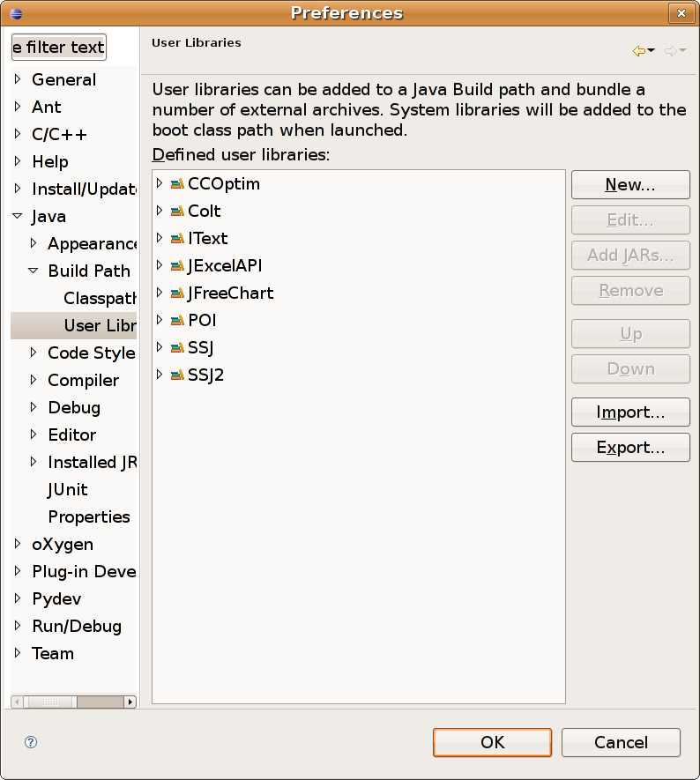The height and width of the screenshot is (780, 700).
Task: Select the Install/Update preferences item
Action: pyautogui.click(x=84, y=189)
